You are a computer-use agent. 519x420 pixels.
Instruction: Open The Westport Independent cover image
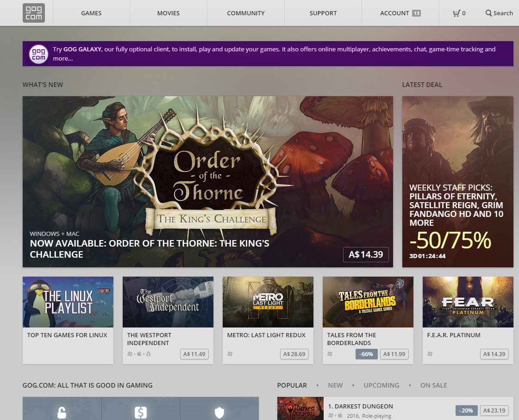168,302
